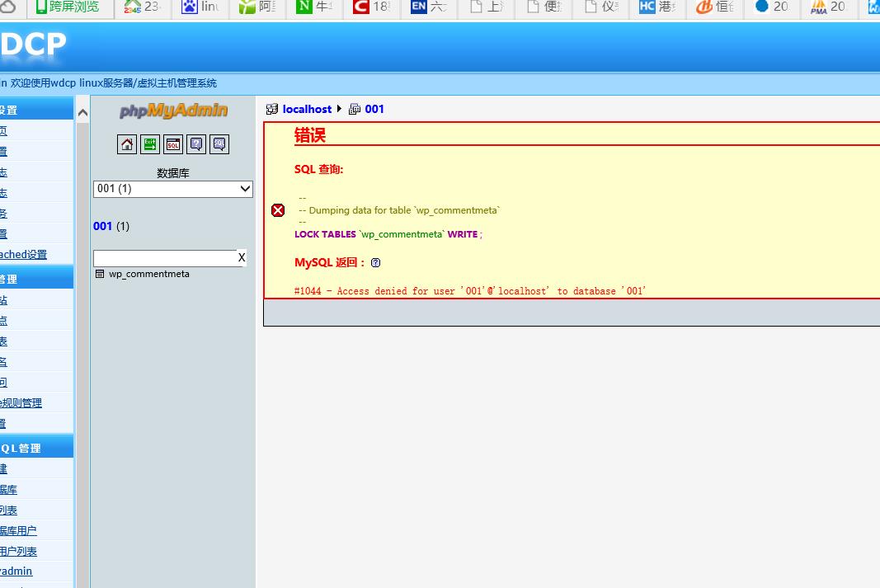The height and width of the screenshot is (588, 880).
Task: Click the phpMyAdmin home icon
Action: pos(127,144)
